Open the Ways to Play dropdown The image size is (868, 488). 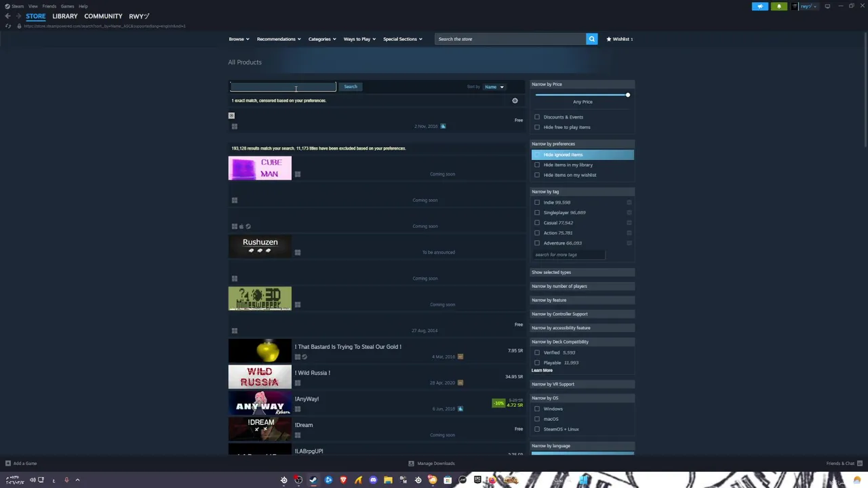[359, 39]
